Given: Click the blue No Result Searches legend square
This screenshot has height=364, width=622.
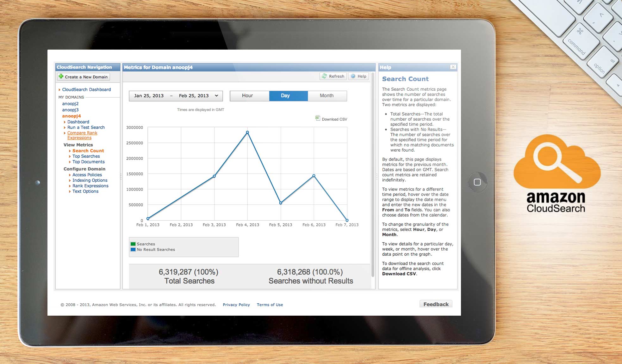Looking at the screenshot, I should coord(133,249).
